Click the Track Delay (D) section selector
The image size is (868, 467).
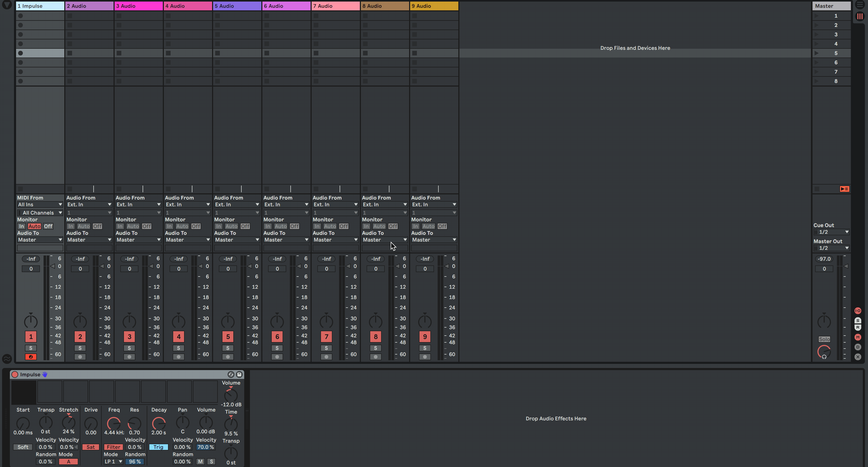coord(858,347)
